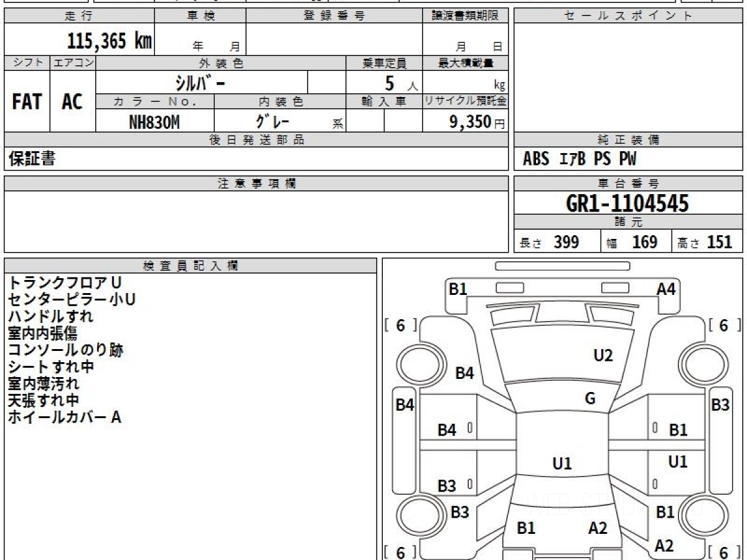Image resolution: width=747 pixels, height=560 pixels.
Task: Select the note センターピラー小U
Action: (x=72, y=299)
